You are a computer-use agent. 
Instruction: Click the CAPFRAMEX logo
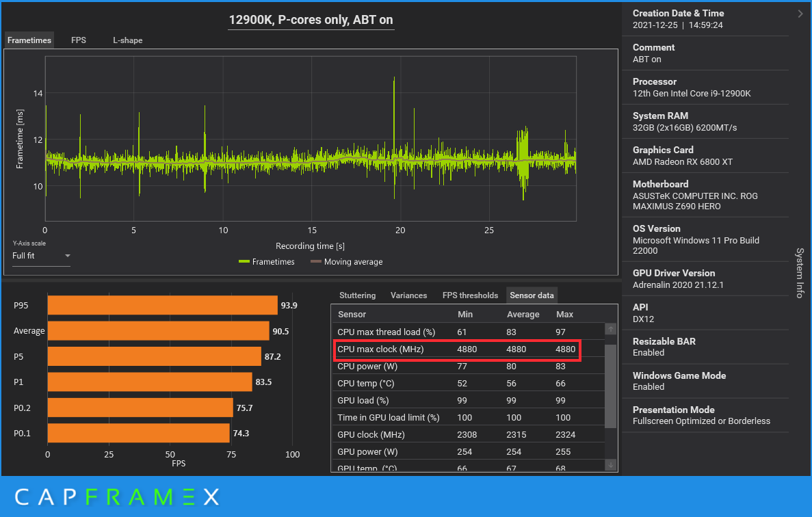click(x=117, y=496)
